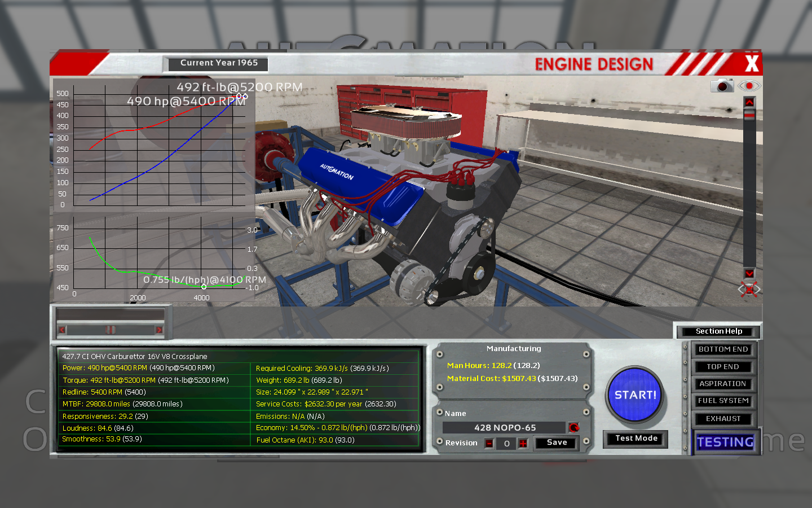
Task: Switch to the EXHAUST tab
Action: [723, 419]
